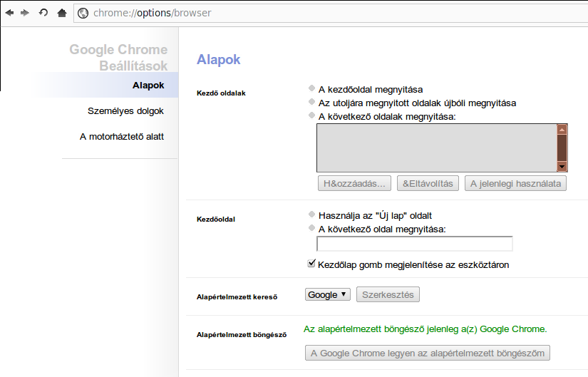Select 'A kezdőoldal megnyitása' radio button

311,88
